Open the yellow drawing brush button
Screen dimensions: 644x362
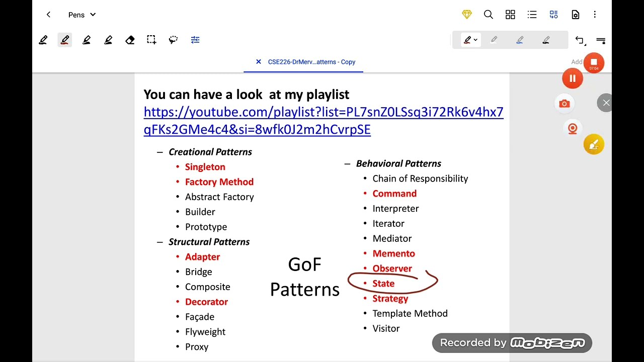tap(594, 145)
